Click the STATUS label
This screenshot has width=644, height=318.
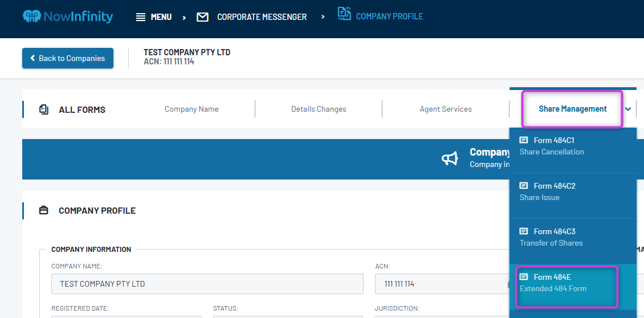[226, 308]
